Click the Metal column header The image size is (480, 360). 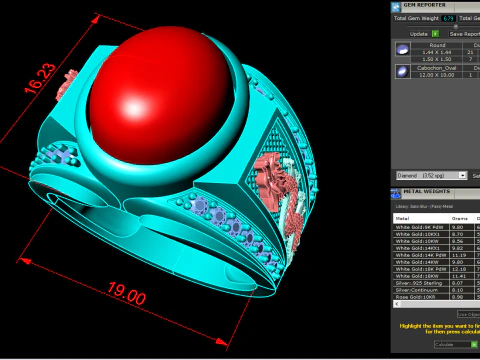421,219
